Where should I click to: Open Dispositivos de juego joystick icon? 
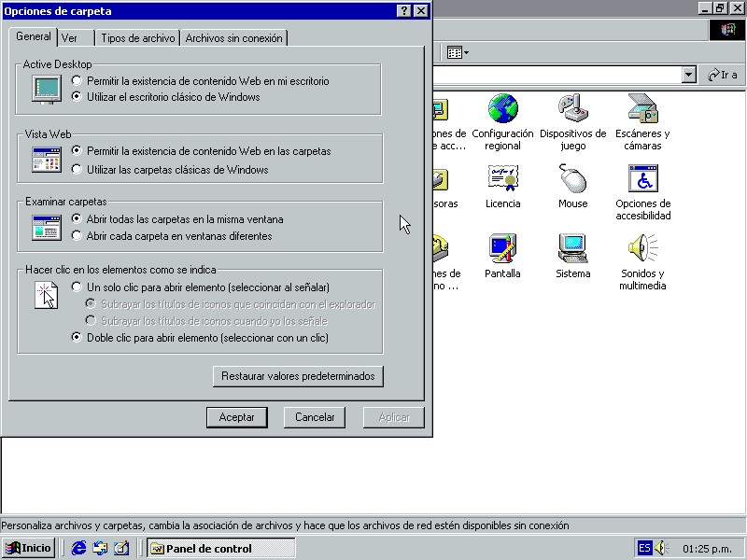[573, 108]
